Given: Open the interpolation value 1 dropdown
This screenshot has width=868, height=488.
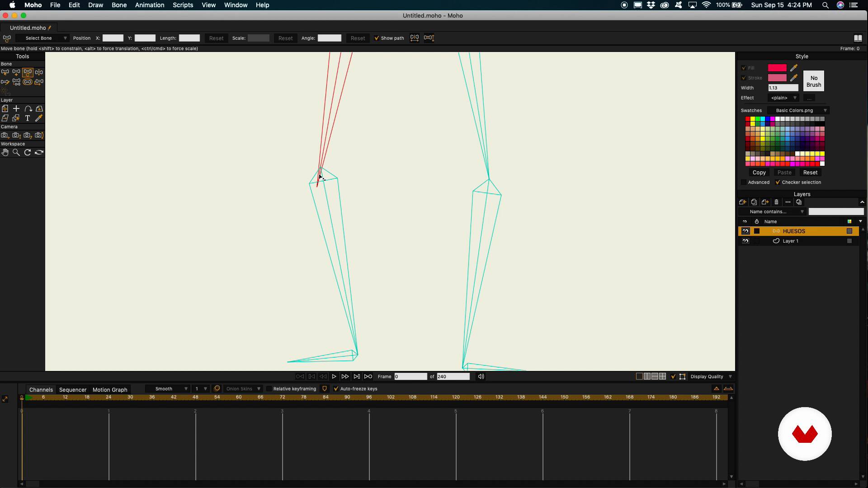Looking at the screenshot, I should [200, 389].
